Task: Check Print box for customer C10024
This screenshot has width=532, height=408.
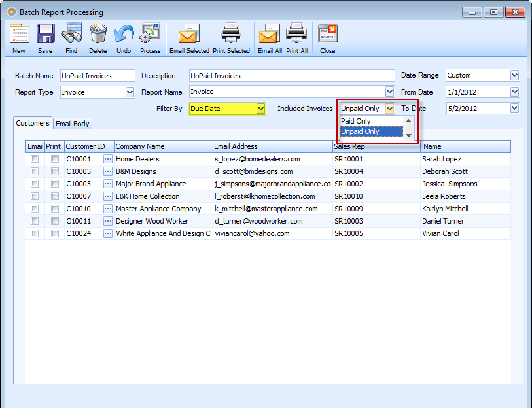Action: pyautogui.click(x=54, y=233)
